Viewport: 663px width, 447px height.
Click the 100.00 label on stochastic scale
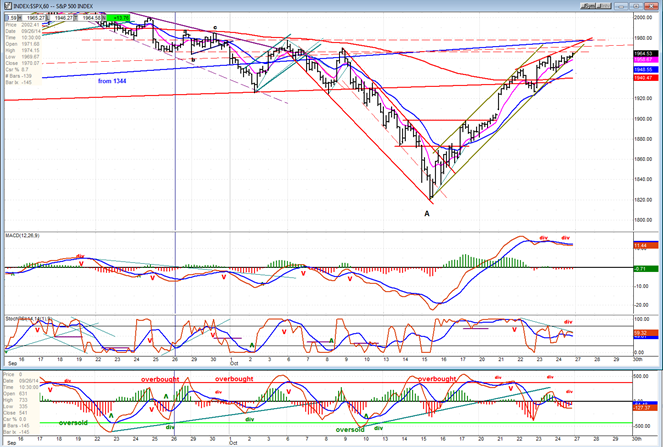click(643, 320)
